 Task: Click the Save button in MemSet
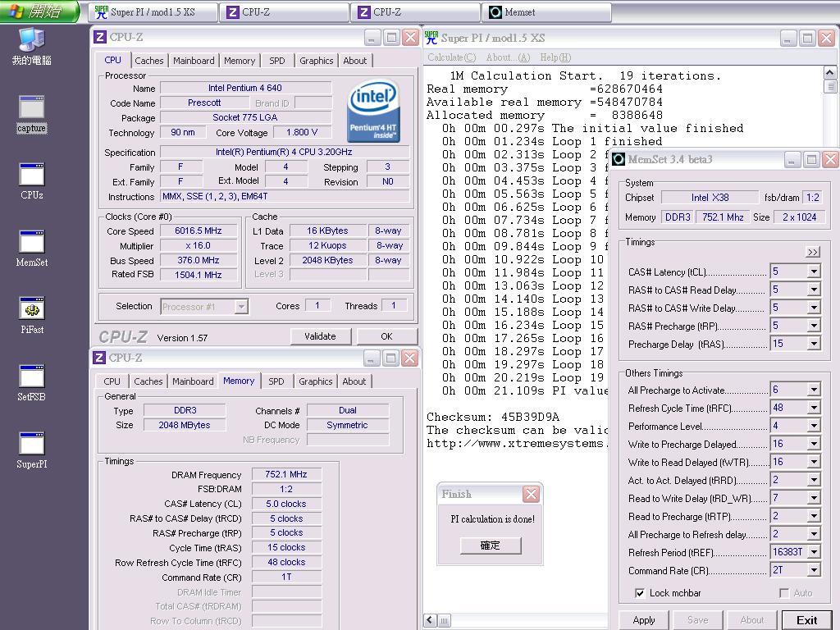pos(697,620)
